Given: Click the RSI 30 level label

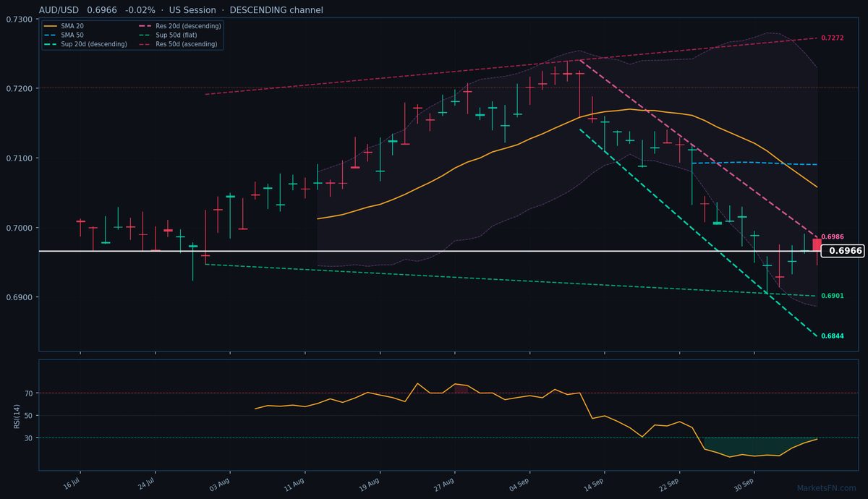Looking at the screenshot, I should point(29,438).
